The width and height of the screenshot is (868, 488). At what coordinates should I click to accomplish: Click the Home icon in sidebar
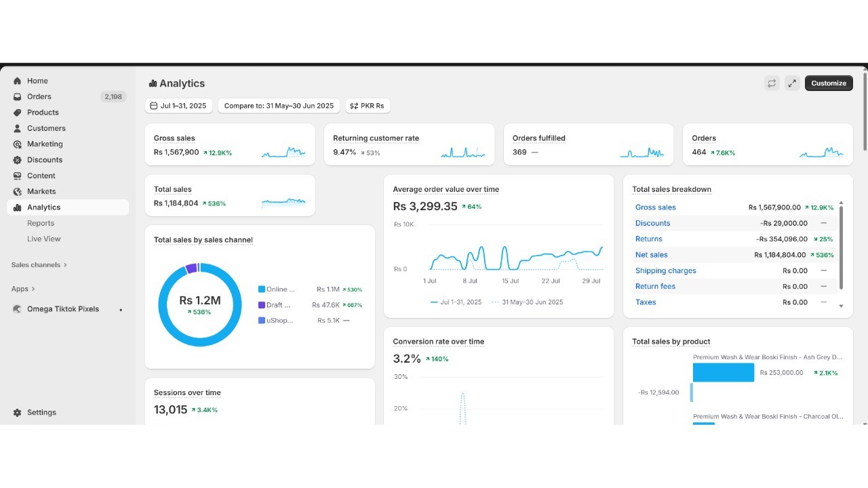click(x=18, y=81)
